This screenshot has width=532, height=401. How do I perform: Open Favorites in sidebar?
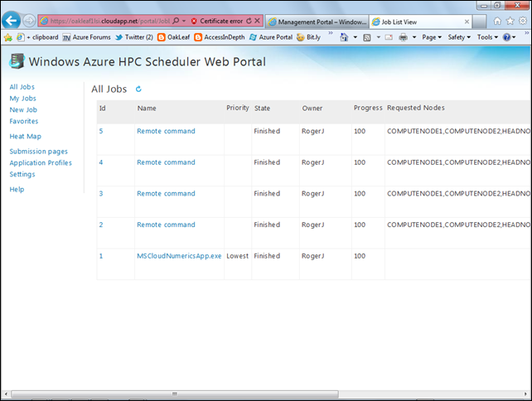[x=24, y=121]
